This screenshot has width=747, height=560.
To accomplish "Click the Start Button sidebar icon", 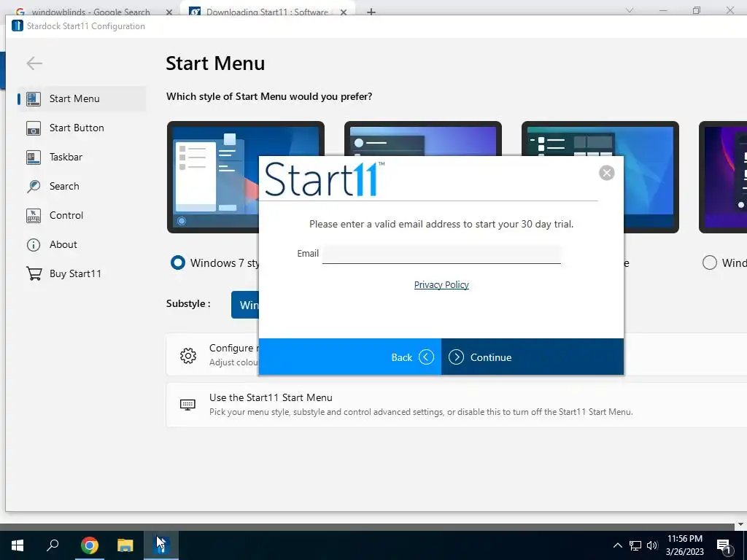I will [x=34, y=128].
